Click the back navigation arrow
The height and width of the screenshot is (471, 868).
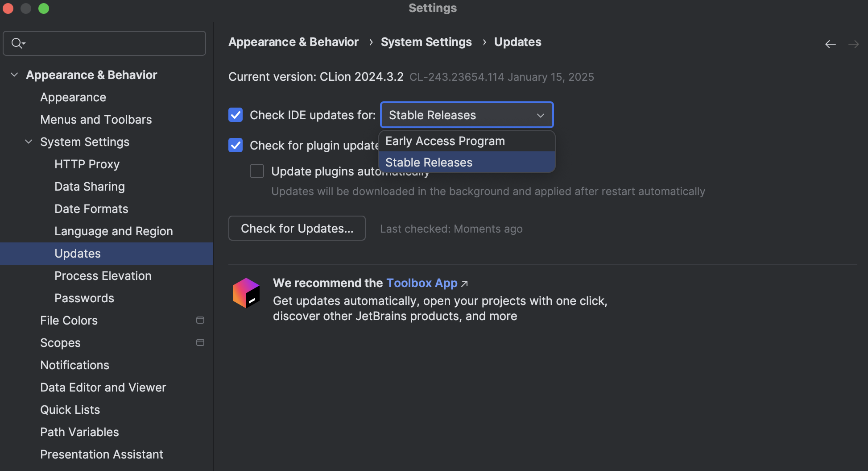[830, 44]
